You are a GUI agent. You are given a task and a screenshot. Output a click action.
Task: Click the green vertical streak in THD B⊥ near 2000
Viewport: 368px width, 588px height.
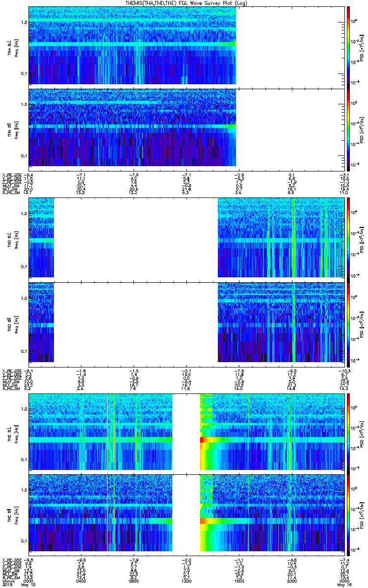pyautogui.click(x=293, y=238)
